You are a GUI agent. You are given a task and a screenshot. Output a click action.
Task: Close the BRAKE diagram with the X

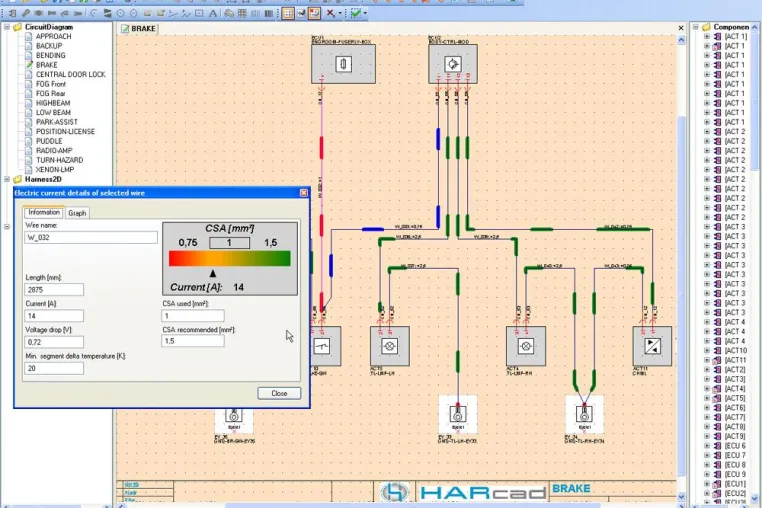(681, 28)
